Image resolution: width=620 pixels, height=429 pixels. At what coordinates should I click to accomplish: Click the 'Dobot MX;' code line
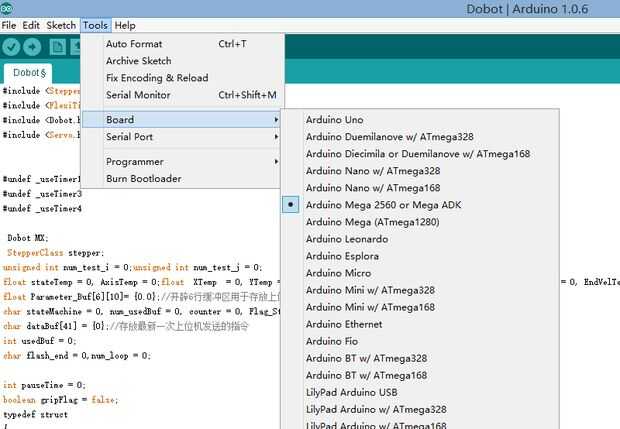[x=28, y=238]
